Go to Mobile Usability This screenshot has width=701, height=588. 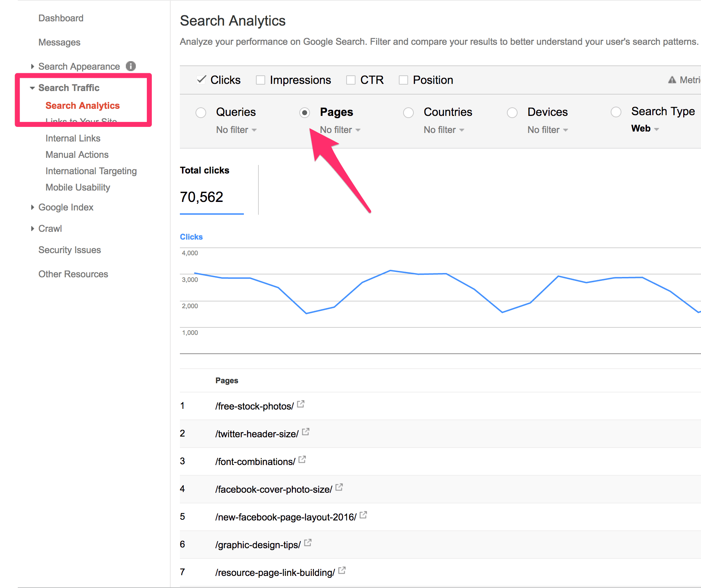coord(78,187)
